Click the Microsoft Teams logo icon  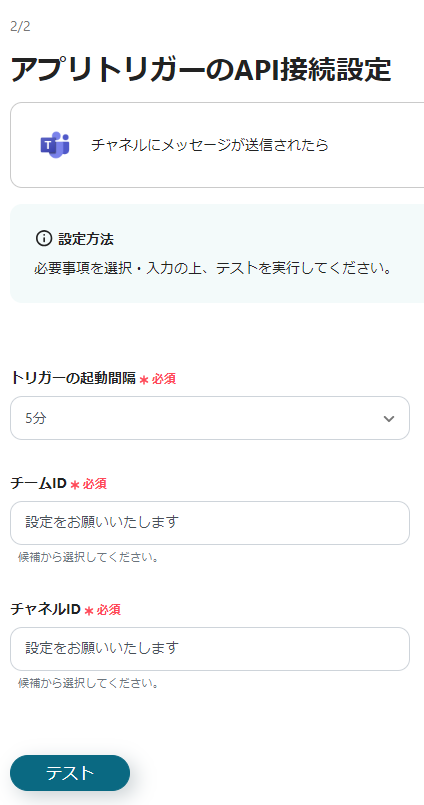(x=55, y=145)
